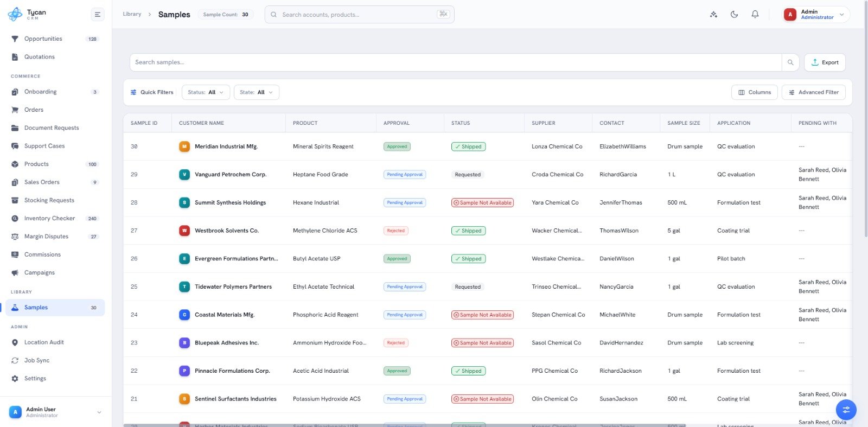Image resolution: width=868 pixels, height=427 pixels.
Task: Open the State: All dropdown
Action: [x=257, y=92]
